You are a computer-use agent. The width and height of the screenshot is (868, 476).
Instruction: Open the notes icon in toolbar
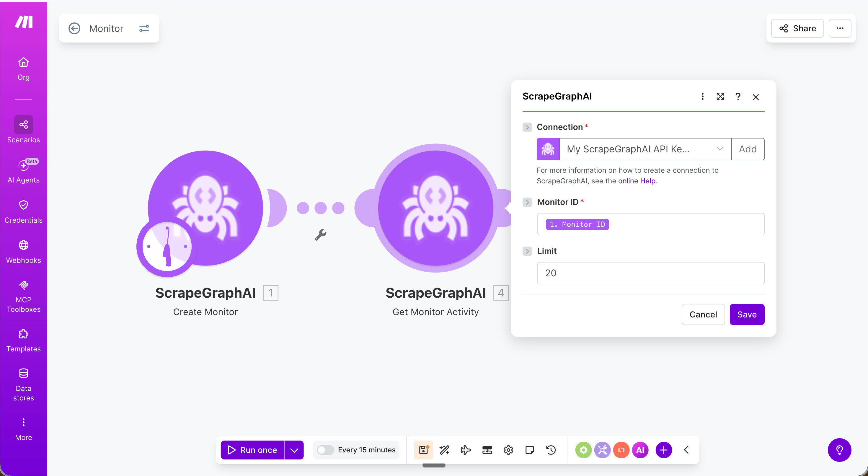[529, 450]
